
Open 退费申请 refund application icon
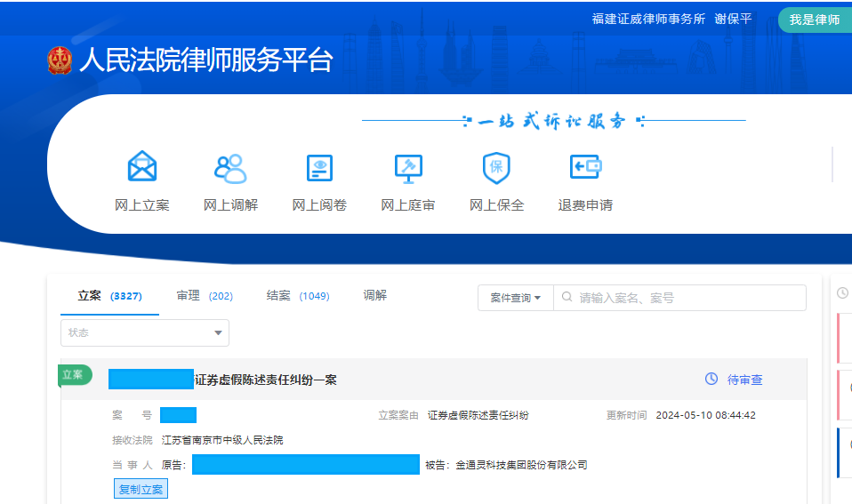point(585,167)
